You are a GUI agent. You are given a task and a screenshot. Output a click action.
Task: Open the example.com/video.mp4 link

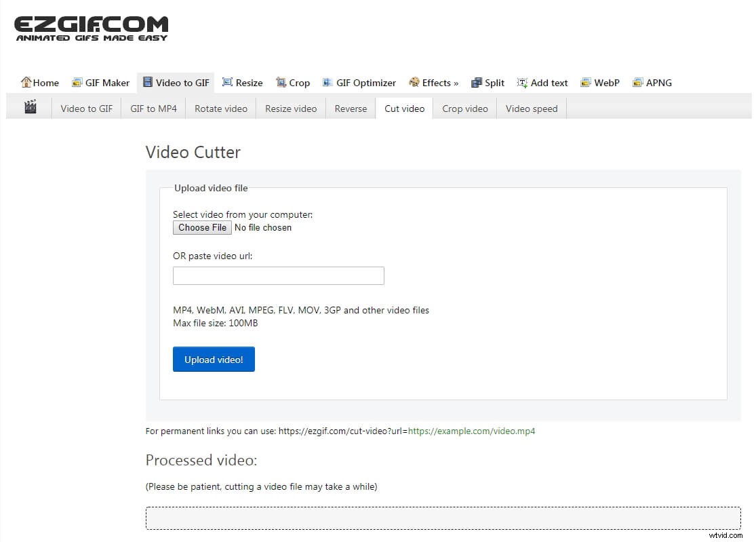pos(472,431)
